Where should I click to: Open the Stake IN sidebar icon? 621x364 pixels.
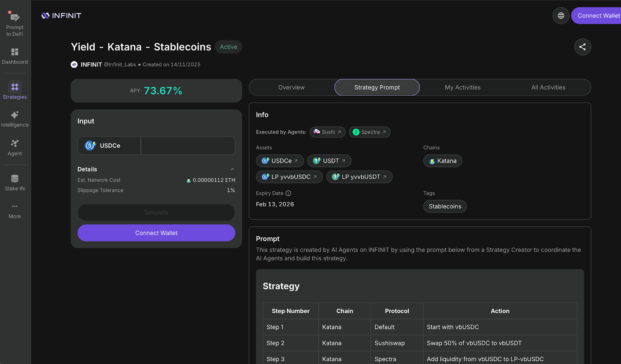(x=15, y=183)
